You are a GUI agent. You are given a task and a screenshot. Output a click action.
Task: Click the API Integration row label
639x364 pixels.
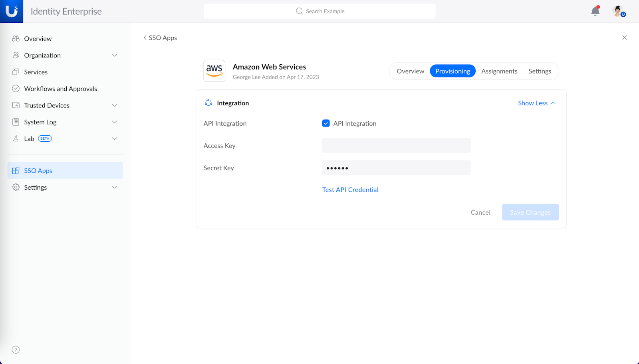coord(225,123)
